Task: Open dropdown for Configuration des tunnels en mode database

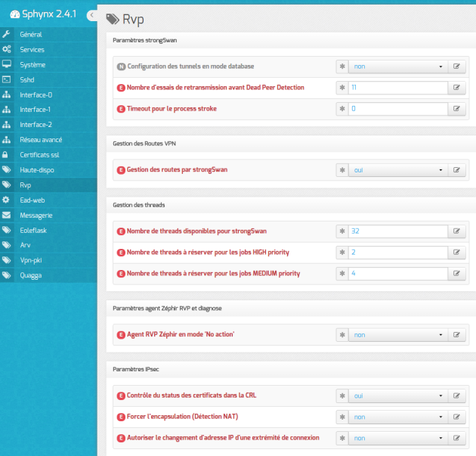Action: point(398,67)
